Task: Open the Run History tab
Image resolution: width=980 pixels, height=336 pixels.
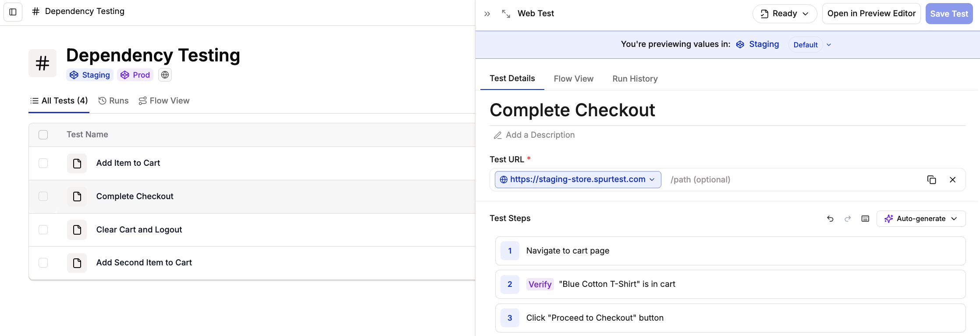Action: click(x=635, y=79)
